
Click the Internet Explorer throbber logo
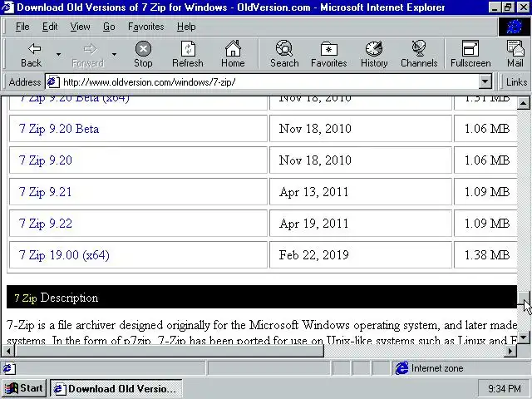click(514, 27)
